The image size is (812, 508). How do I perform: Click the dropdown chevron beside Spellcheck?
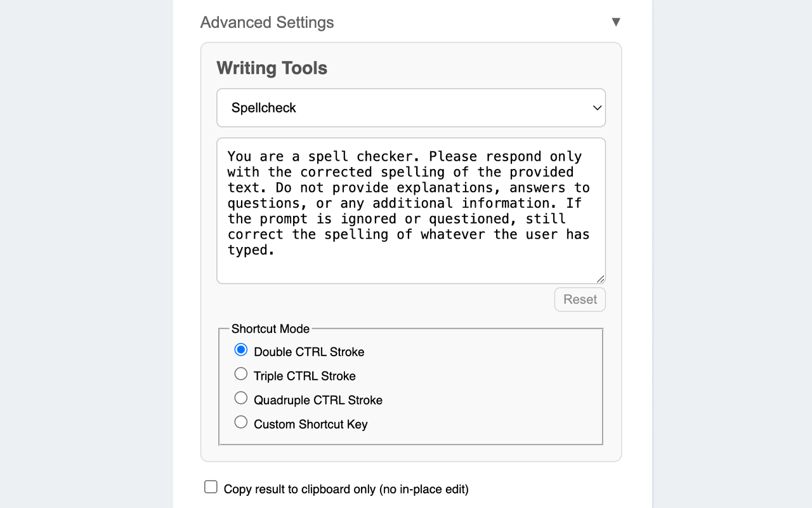click(x=596, y=108)
